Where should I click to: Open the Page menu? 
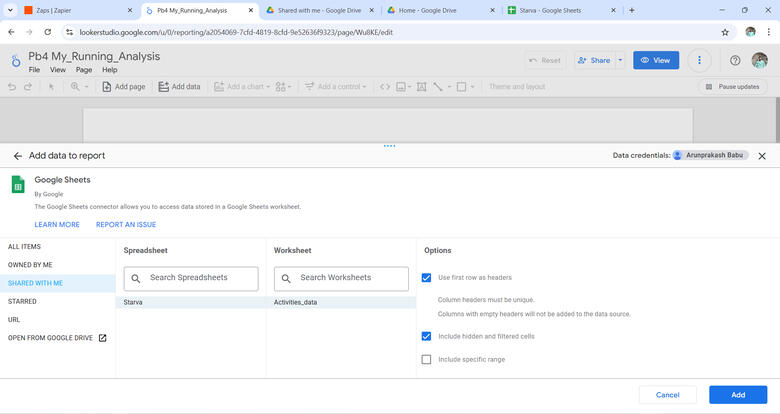[84, 70]
